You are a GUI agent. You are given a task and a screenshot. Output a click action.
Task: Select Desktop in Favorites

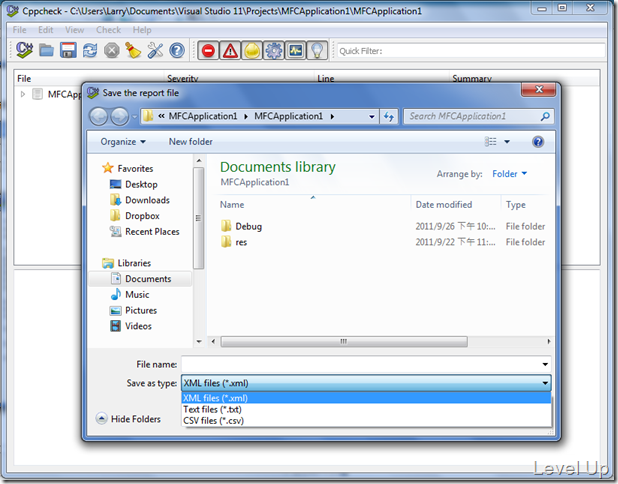[x=141, y=184]
